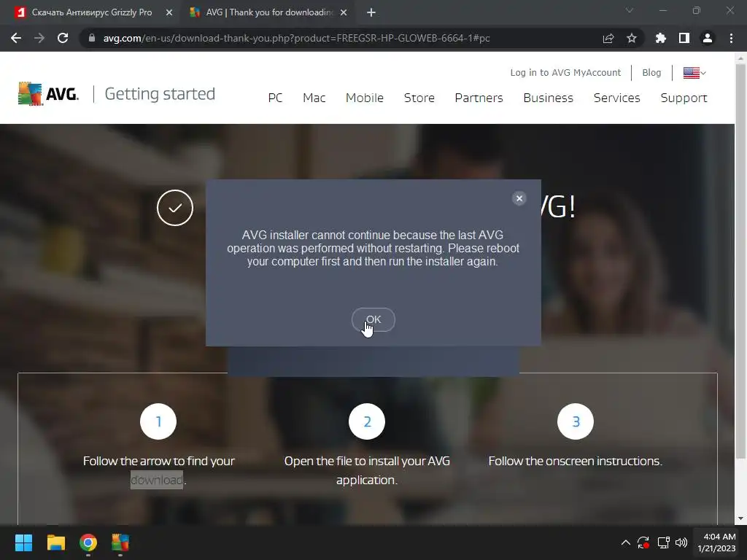Viewport: 747px width, 560px height.
Task: Reload the current AVG page
Action: (63, 38)
